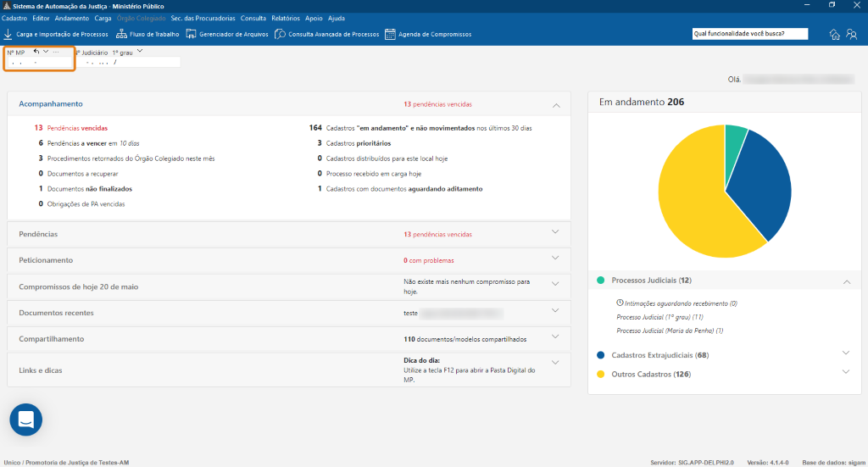Collapse the Processos Judiciais legend group

[846, 281]
